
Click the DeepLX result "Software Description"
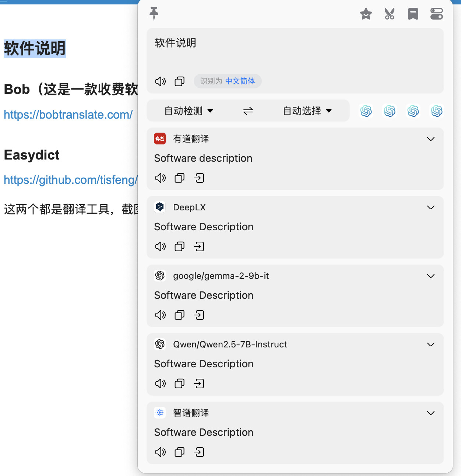[204, 227]
